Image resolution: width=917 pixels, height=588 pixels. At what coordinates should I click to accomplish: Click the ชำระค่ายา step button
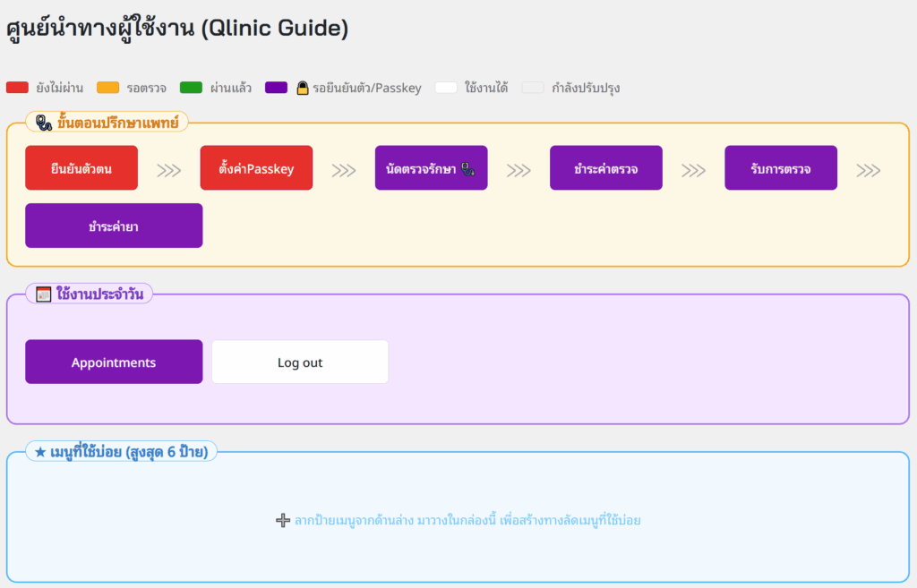click(114, 226)
